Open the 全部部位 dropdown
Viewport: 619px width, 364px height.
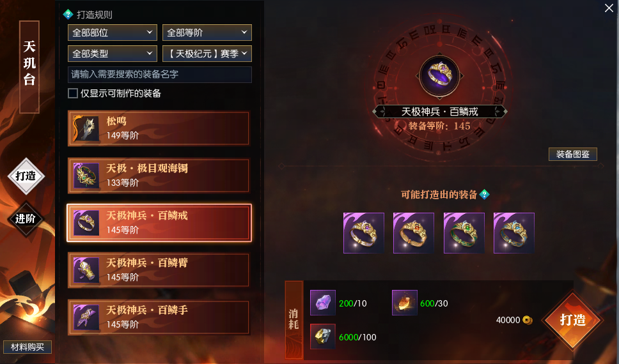(x=113, y=33)
